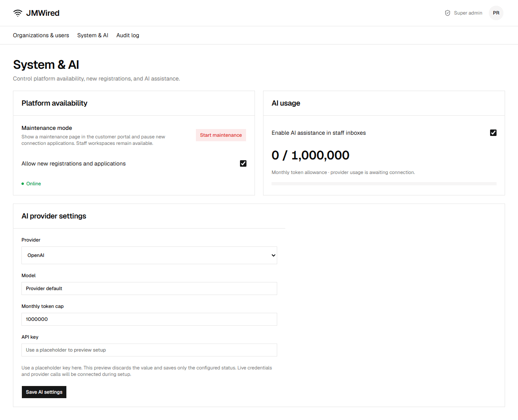Image resolution: width=518 pixels, height=420 pixels.
Task: Click the green Online status dot
Action: (x=23, y=184)
